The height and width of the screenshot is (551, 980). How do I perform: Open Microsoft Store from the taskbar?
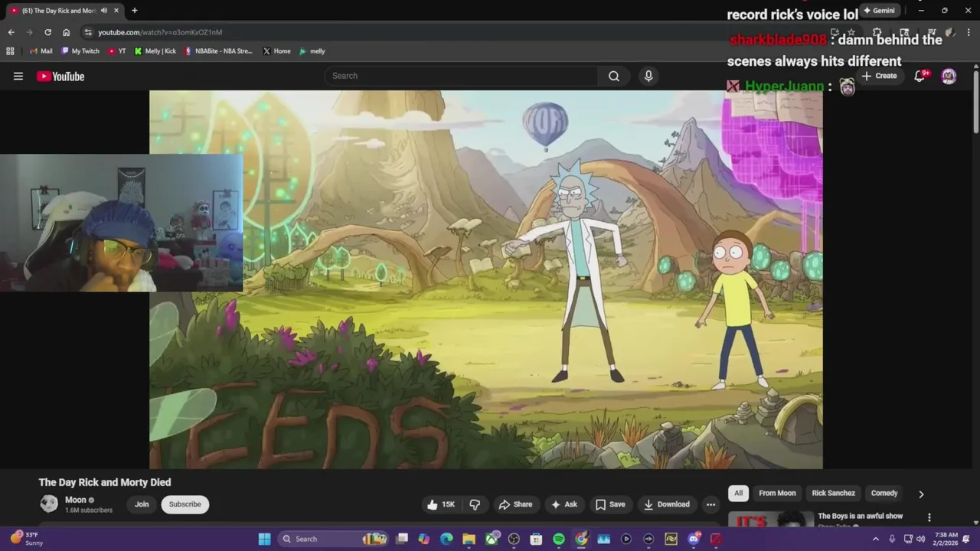pos(536,539)
